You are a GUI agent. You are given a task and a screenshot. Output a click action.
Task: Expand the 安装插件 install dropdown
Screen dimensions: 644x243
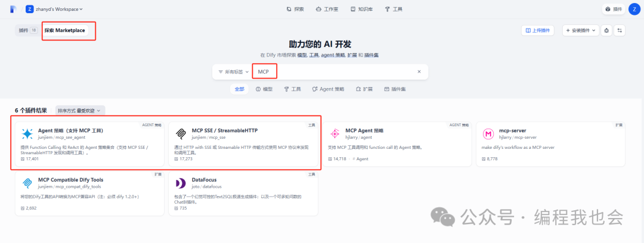coord(581,30)
